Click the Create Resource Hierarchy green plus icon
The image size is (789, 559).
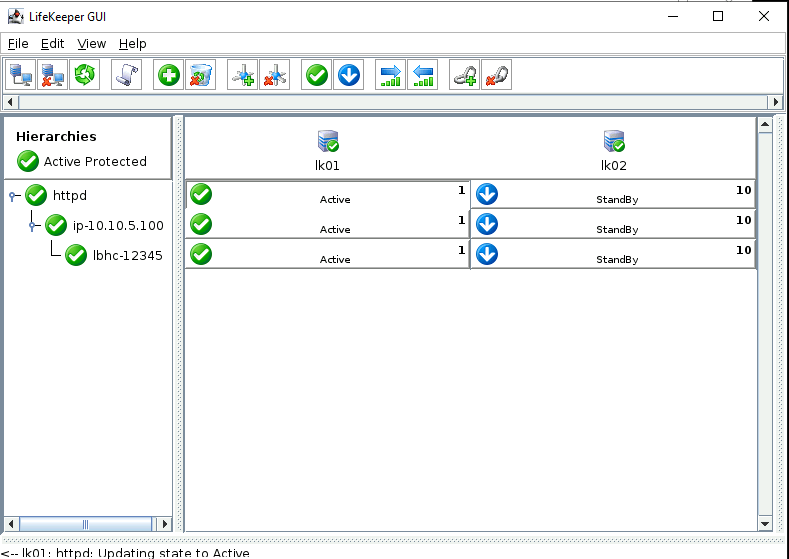click(169, 75)
